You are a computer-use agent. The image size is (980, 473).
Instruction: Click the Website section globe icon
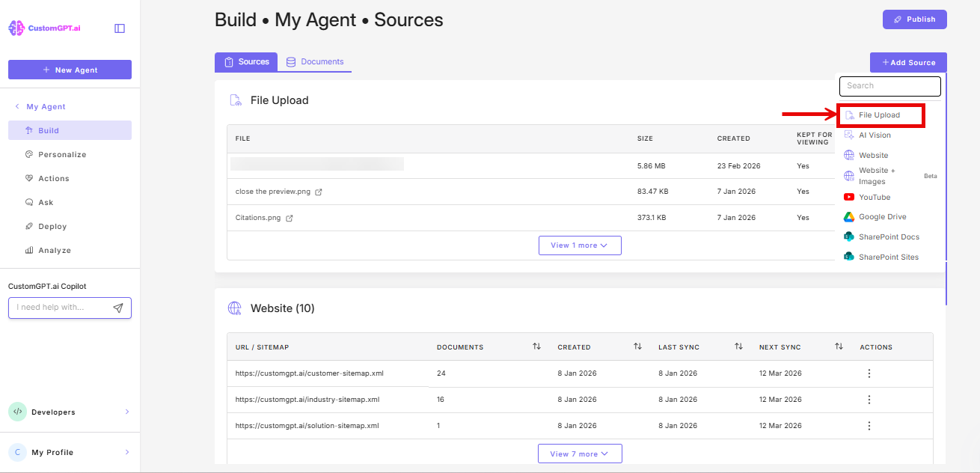(235, 308)
